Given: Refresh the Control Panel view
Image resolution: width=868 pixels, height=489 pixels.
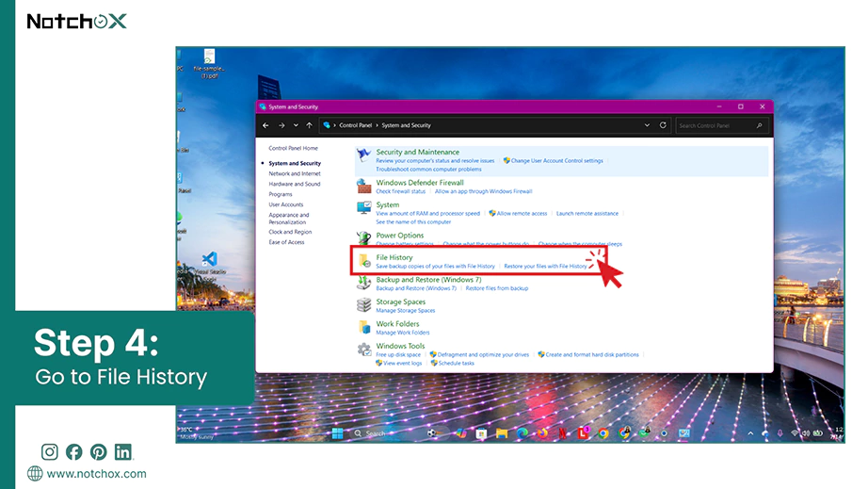Looking at the screenshot, I should (663, 125).
